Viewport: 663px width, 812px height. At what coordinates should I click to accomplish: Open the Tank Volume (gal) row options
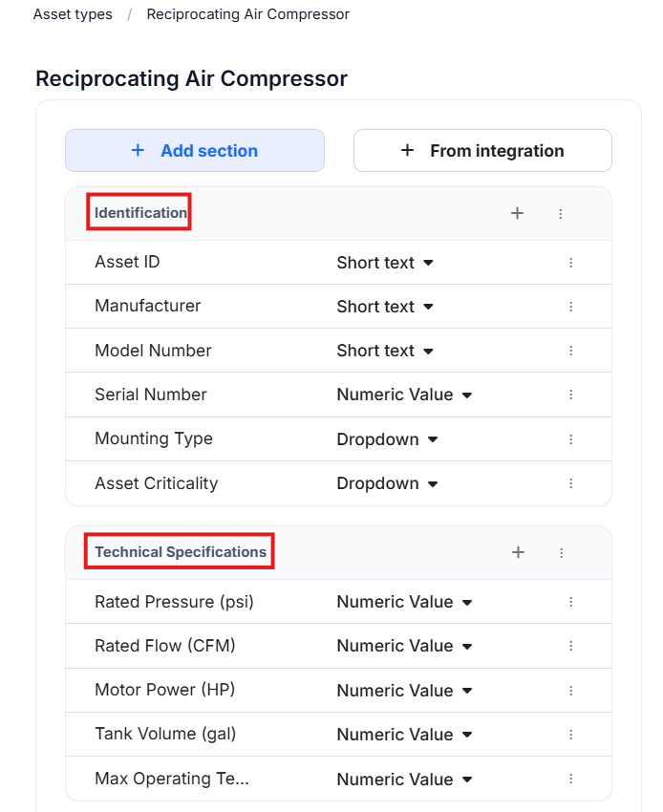[571, 735]
